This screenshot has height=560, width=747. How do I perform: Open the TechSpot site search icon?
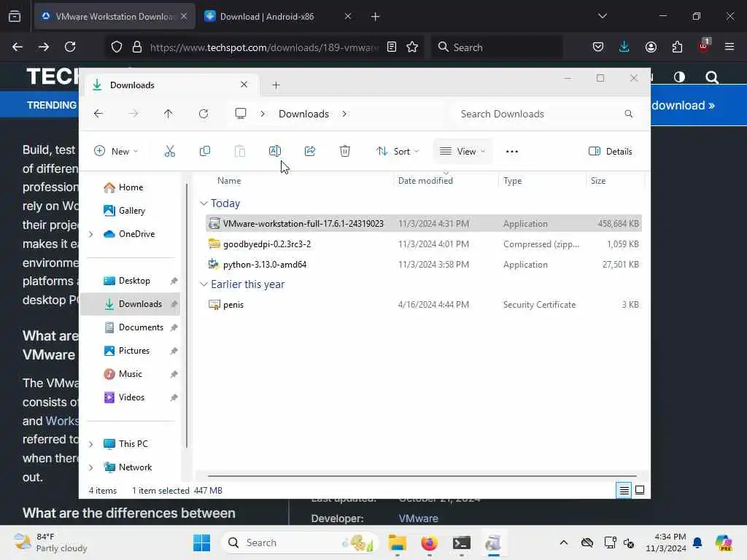point(712,77)
